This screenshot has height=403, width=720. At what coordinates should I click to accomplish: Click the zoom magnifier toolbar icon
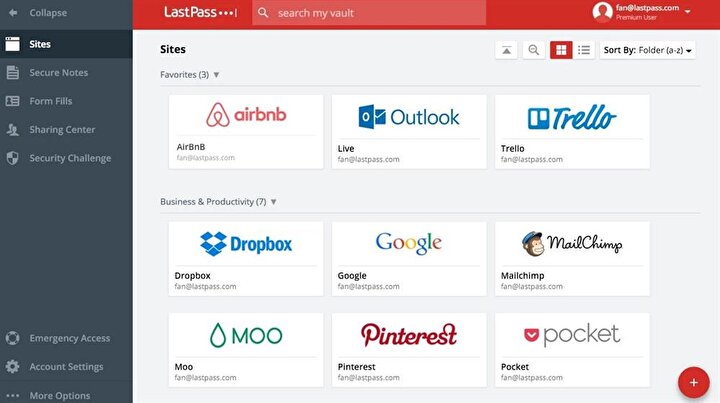pos(534,50)
